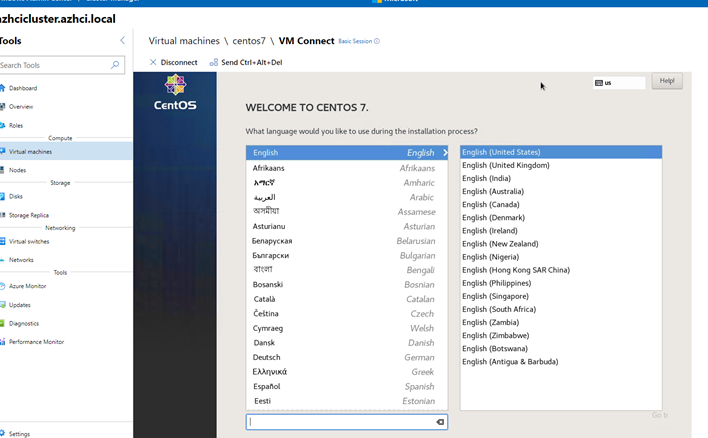Viewport: 708px width, 438px height.
Task: Select Deutsch language
Action: click(x=347, y=357)
